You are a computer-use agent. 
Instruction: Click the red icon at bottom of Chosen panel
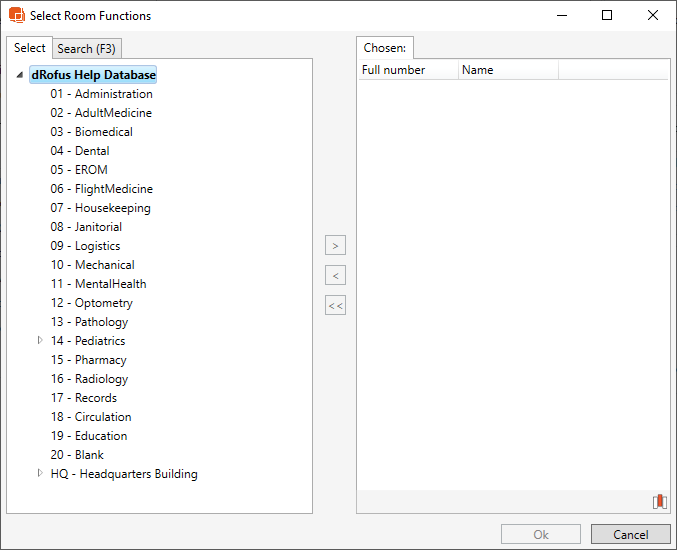658,502
